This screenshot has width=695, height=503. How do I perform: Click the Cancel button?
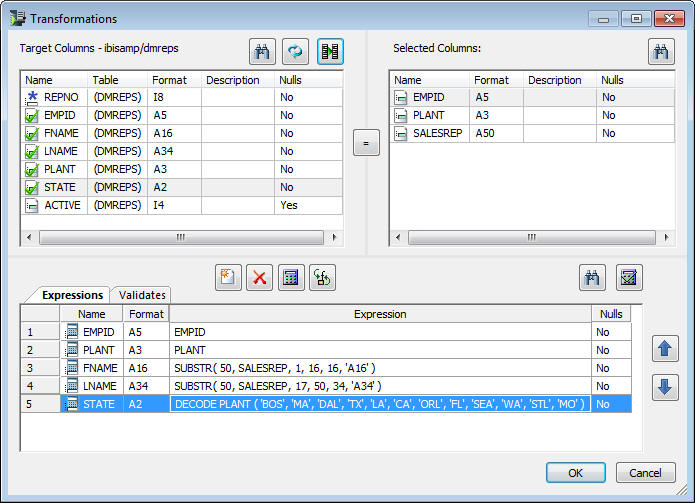[645, 473]
